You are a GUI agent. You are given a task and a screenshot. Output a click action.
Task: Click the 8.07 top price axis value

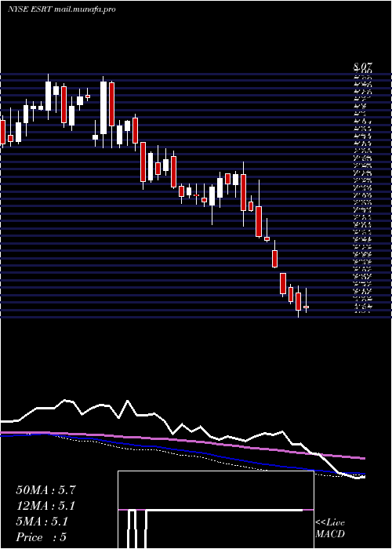(x=363, y=66)
